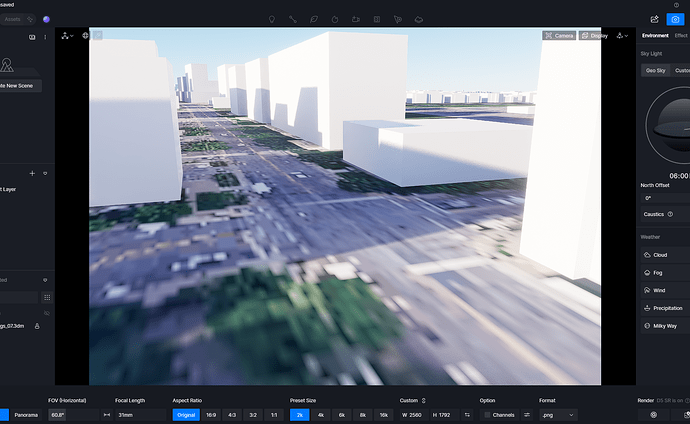Viewport: 690px width, 424px height.
Task: Switch to image render mode camera button
Action: coord(675,19)
